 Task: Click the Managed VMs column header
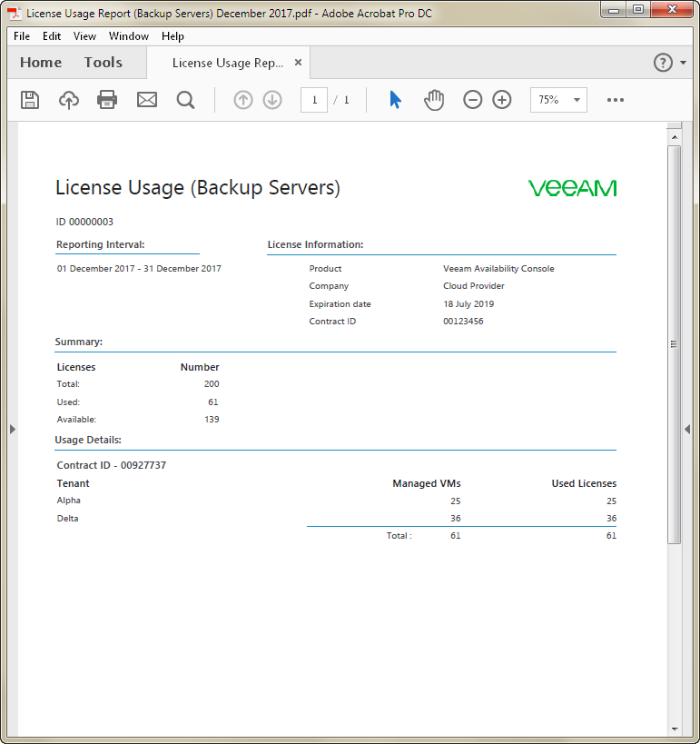tap(427, 483)
